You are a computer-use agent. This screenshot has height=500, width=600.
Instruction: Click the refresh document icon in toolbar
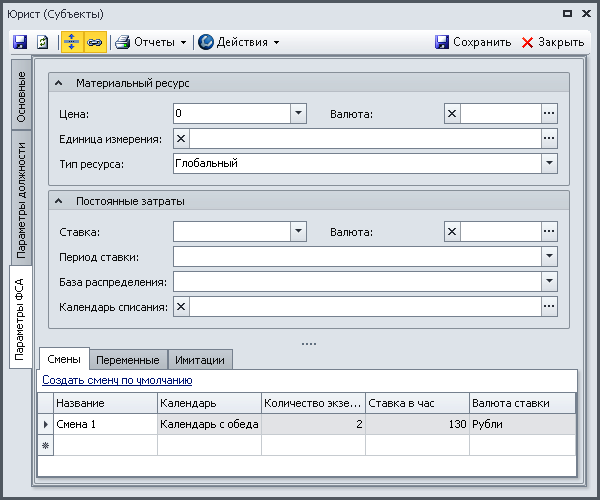pos(42,42)
